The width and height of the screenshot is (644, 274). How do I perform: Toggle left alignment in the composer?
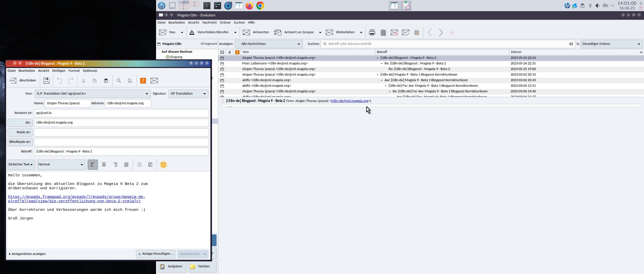93,165
